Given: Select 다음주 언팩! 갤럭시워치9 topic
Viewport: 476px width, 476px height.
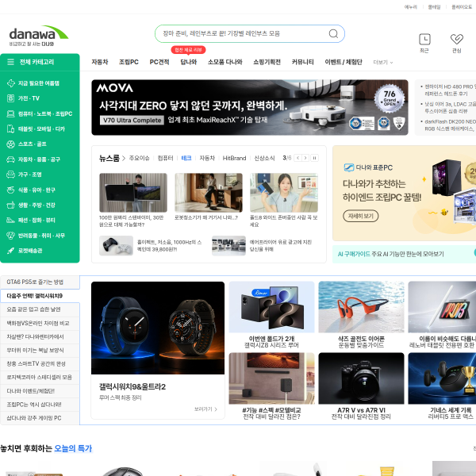Looking at the screenshot, I should (40, 296).
